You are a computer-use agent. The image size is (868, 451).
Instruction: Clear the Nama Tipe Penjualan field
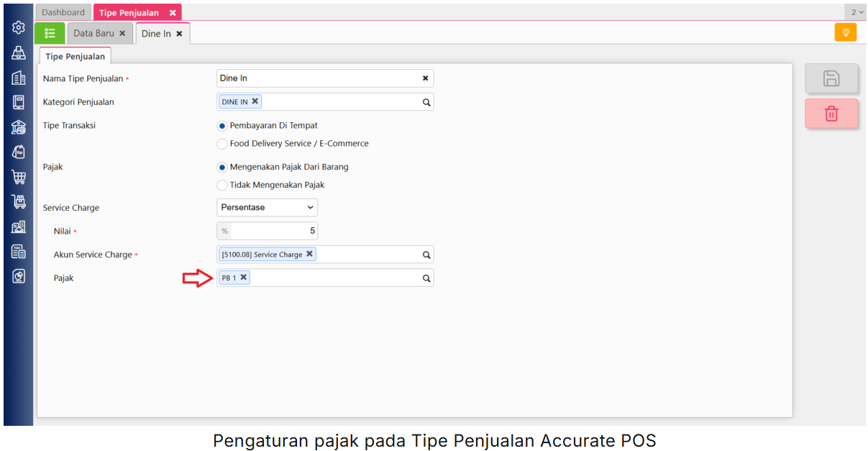(425, 78)
